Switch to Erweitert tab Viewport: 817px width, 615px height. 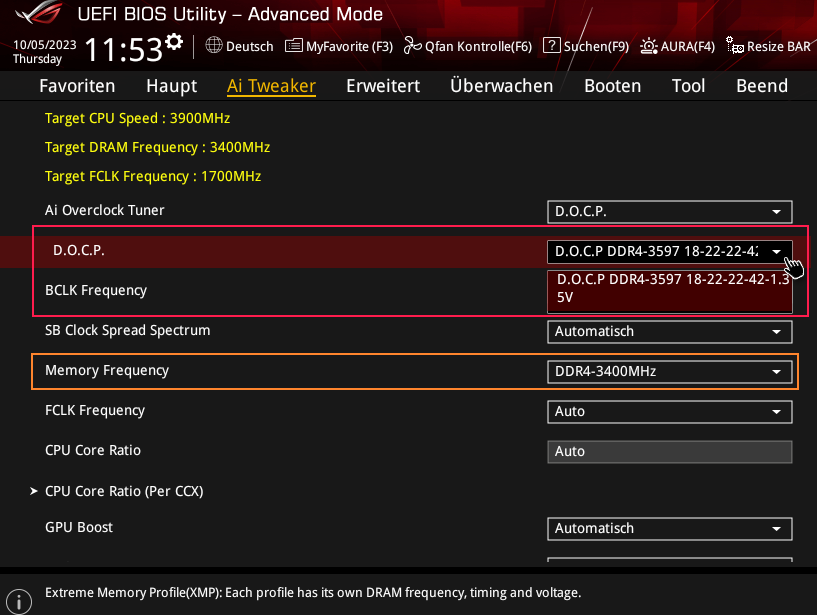383,85
